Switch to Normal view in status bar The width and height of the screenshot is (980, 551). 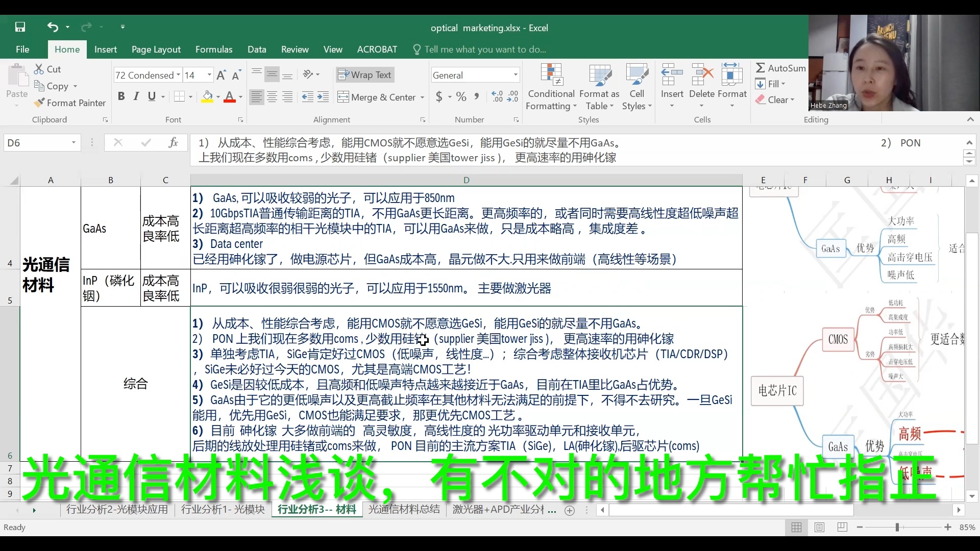coord(796,528)
